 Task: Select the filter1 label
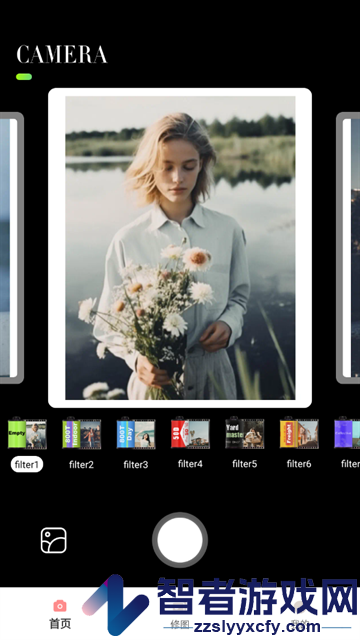pos(27,464)
